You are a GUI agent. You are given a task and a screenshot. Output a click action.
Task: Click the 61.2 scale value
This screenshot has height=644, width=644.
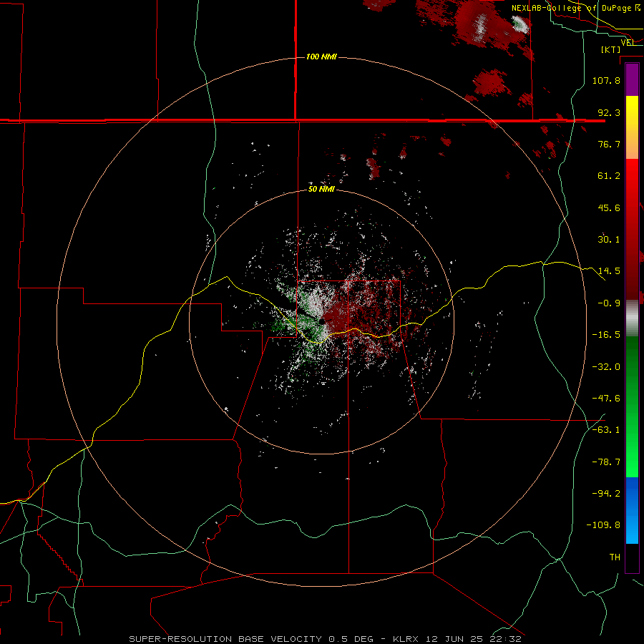609,176
